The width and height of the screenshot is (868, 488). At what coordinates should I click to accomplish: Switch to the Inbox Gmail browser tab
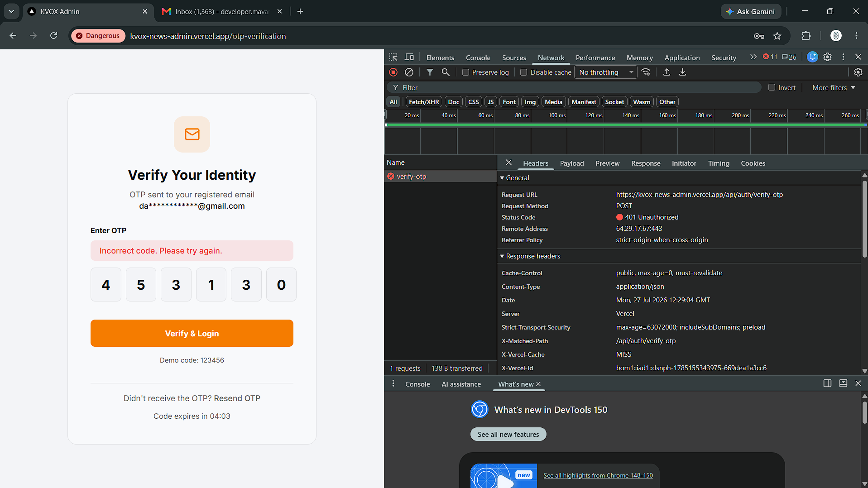221,11
